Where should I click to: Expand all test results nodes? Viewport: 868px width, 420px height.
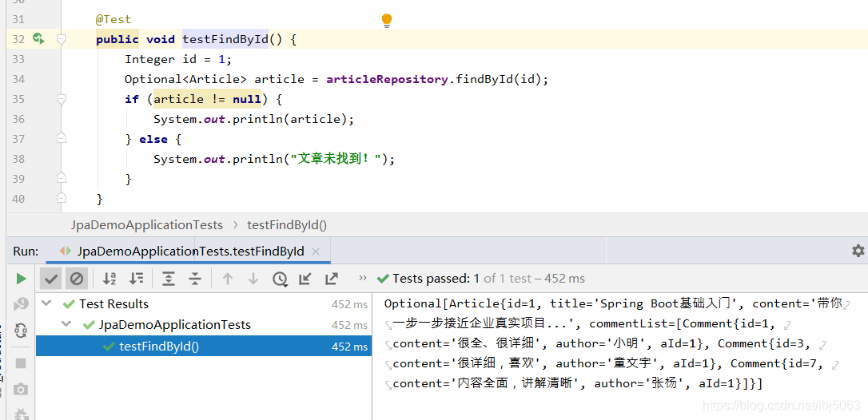pos(169,279)
